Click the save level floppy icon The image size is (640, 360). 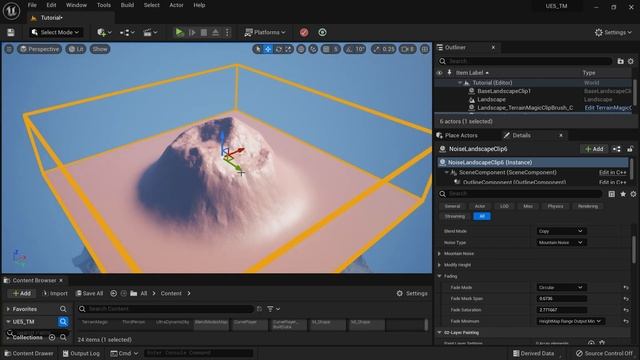click(11, 32)
